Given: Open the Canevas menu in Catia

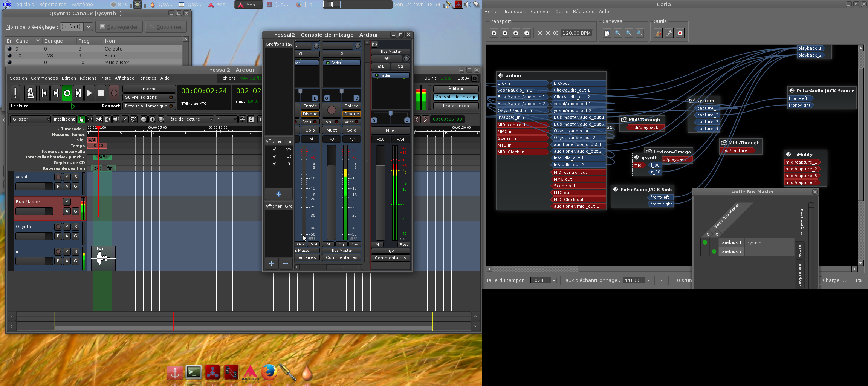Looking at the screenshot, I should tap(540, 12).
